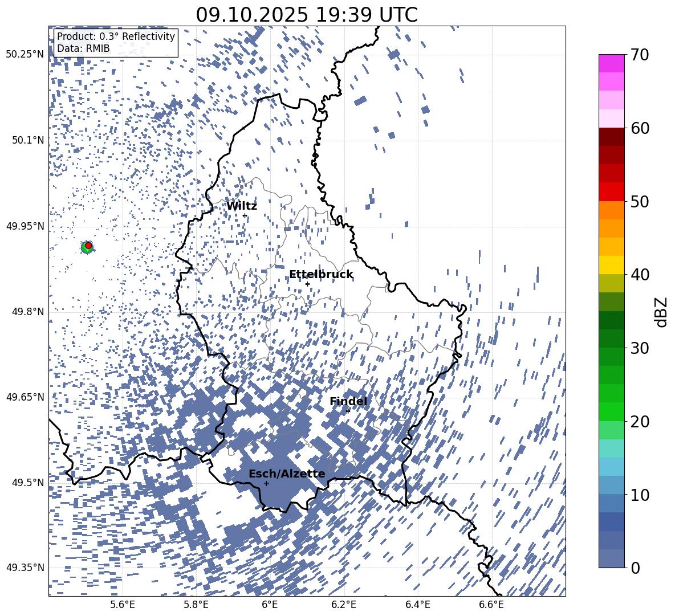Click the 49.35°N latitude label
675x616 pixels.
pyautogui.click(x=25, y=568)
